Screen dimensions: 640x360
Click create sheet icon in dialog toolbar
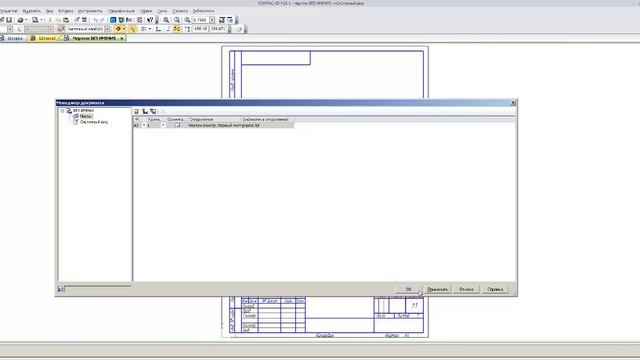click(137, 111)
